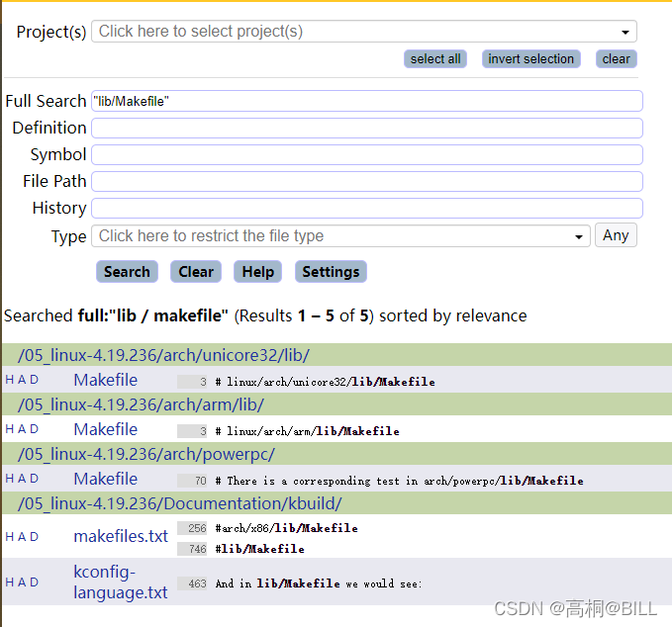
Task: Click A (annotate) for unicore32 Makefile
Action: coord(22,380)
